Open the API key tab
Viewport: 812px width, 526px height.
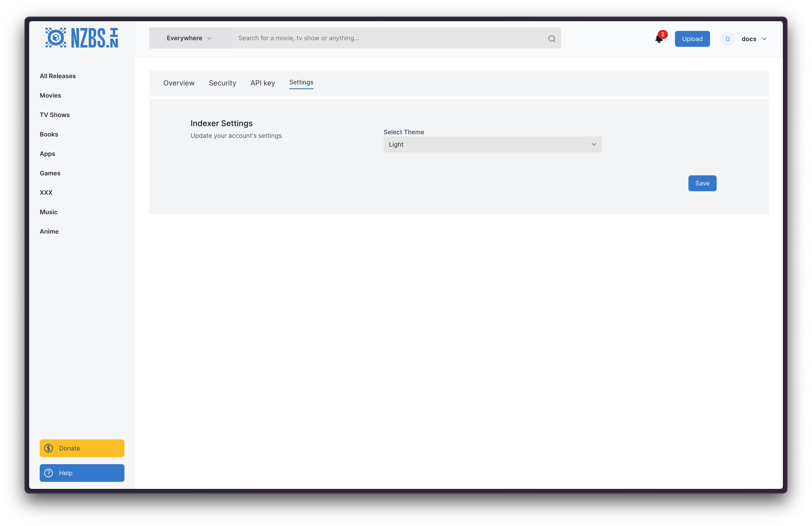click(x=262, y=83)
